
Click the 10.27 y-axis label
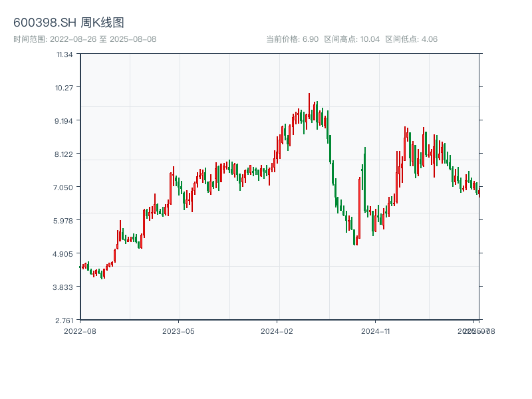pyautogui.click(x=65, y=87)
